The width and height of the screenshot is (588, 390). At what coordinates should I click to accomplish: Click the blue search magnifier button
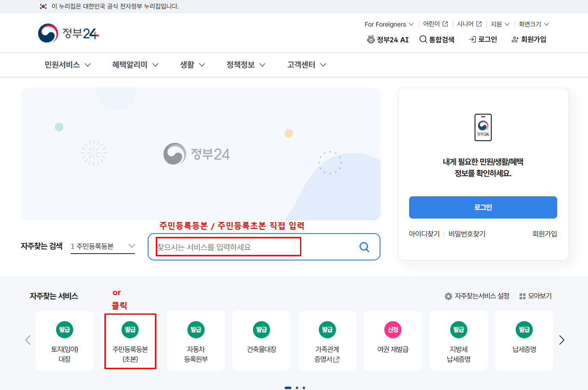364,247
